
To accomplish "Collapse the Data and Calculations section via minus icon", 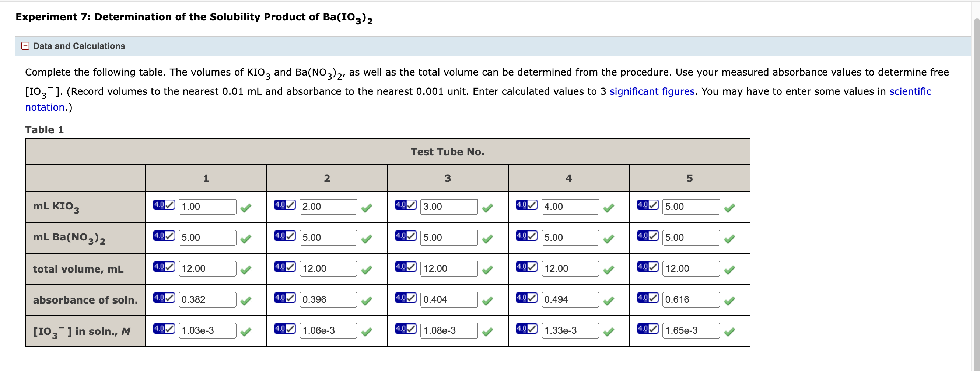I will (x=25, y=46).
